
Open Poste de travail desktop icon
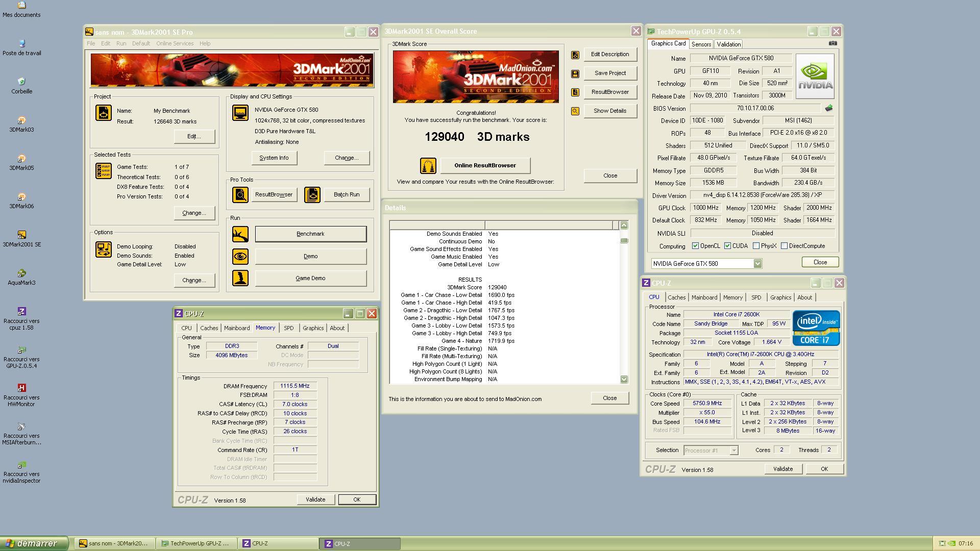[21, 47]
